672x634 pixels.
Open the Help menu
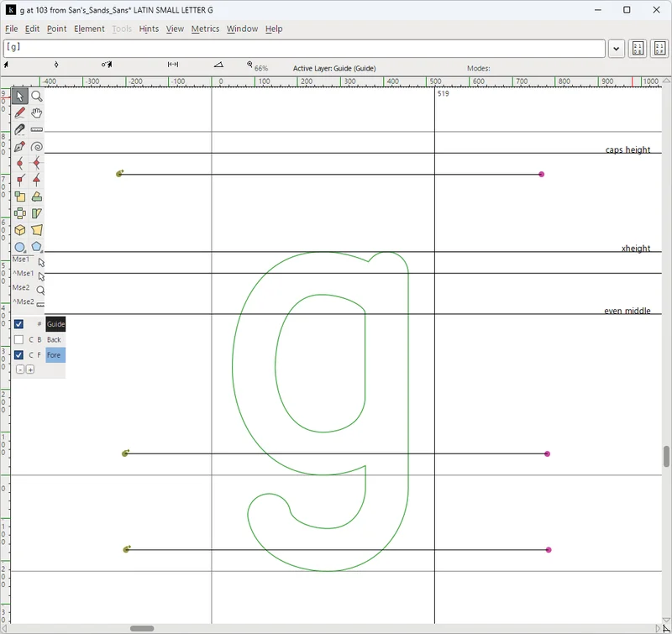(x=274, y=29)
